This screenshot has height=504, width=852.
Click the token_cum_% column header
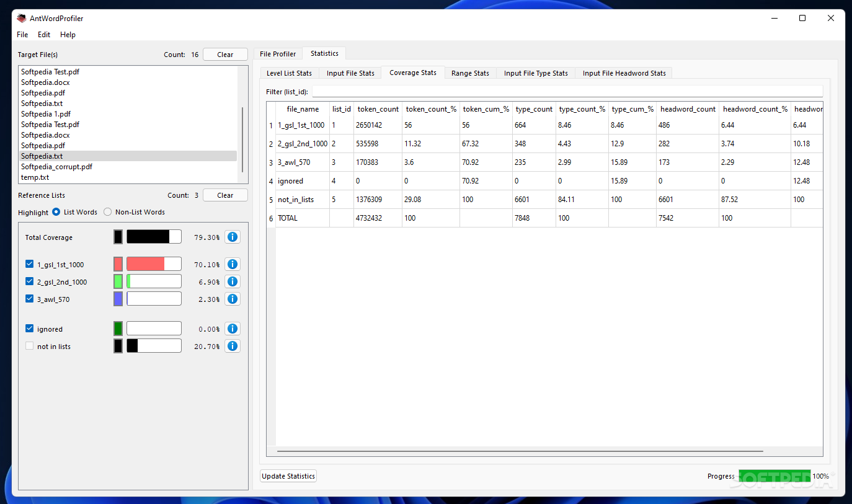[486, 109]
